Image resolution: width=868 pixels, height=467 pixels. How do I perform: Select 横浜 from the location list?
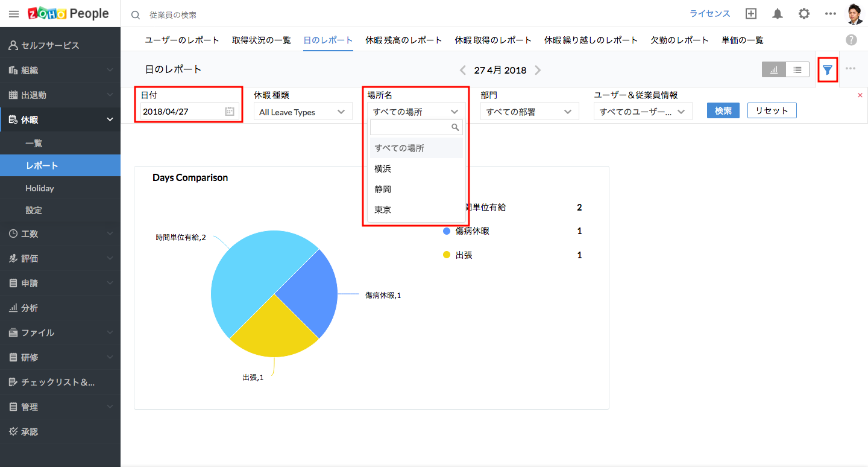pos(383,169)
